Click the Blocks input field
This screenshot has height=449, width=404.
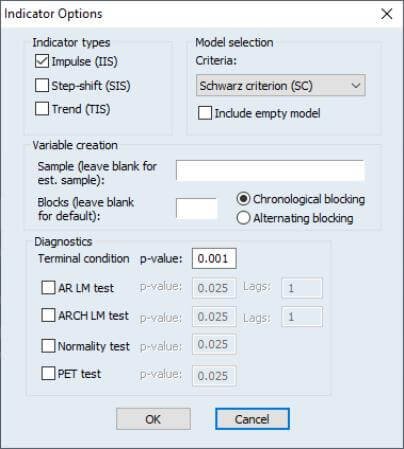click(197, 209)
